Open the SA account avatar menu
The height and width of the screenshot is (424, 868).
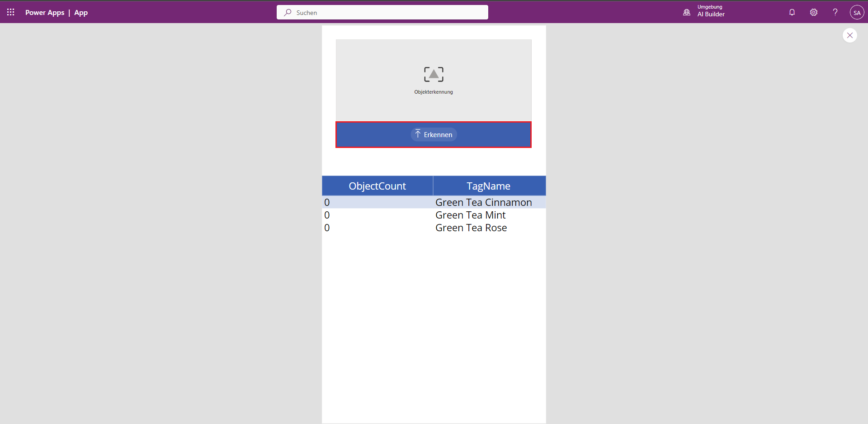[857, 12]
